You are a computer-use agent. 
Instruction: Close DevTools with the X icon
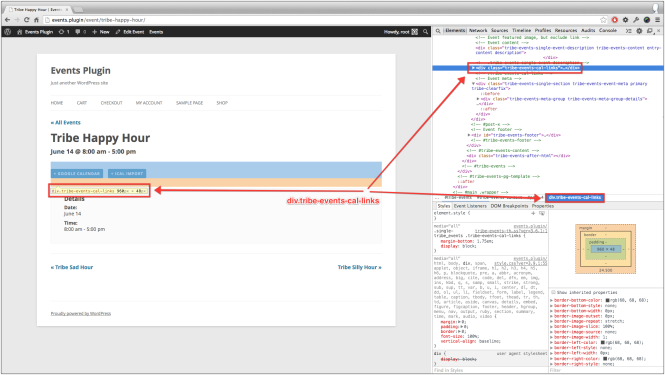pos(658,31)
